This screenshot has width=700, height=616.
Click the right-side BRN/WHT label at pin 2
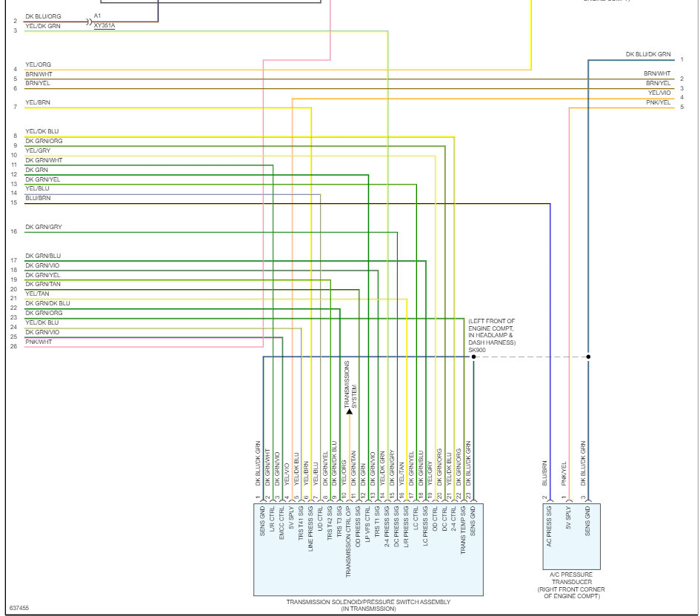[657, 73]
